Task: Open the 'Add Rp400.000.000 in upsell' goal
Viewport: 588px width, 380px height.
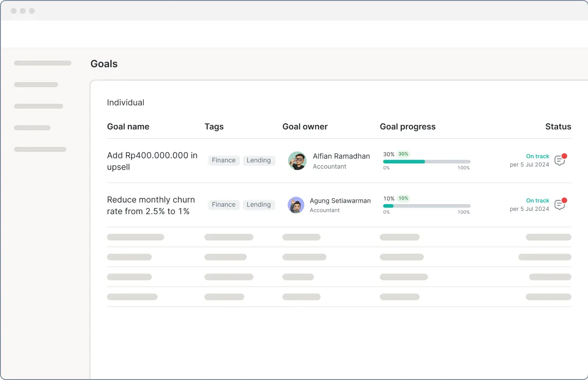Action: (x=152, y=161)
